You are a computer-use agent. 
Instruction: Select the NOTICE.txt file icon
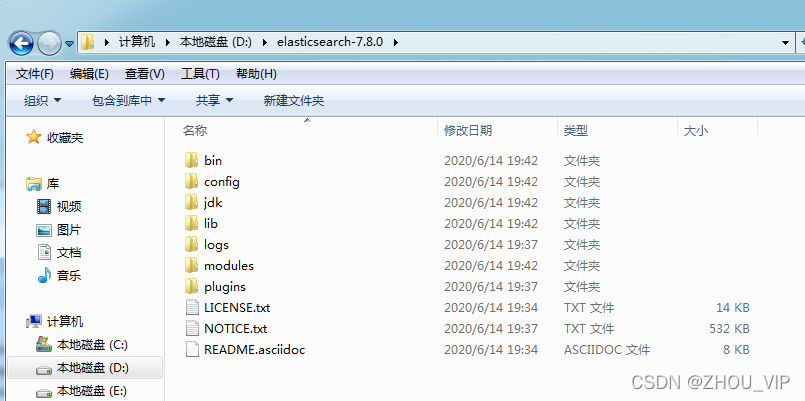[191, 329]
